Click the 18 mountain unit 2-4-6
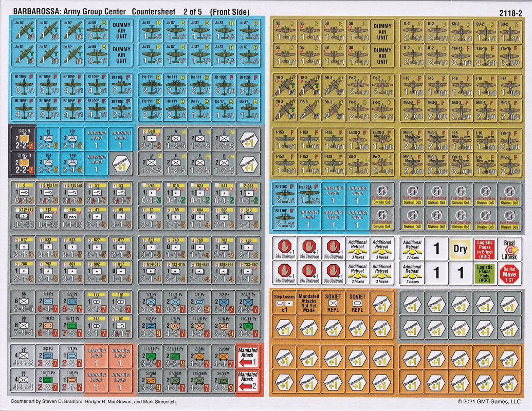 [x=48, y=139]
